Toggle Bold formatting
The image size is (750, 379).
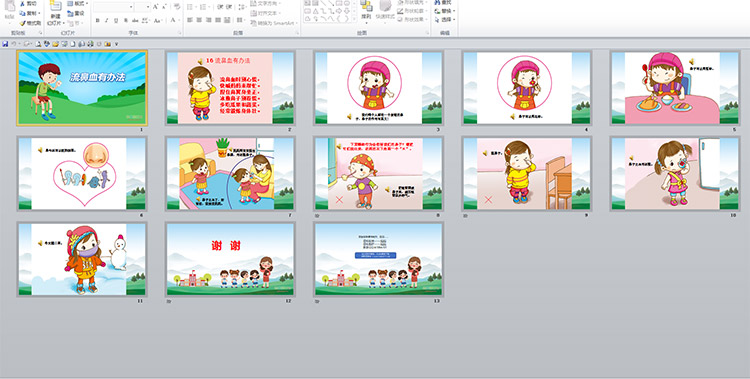coord(98,21)
